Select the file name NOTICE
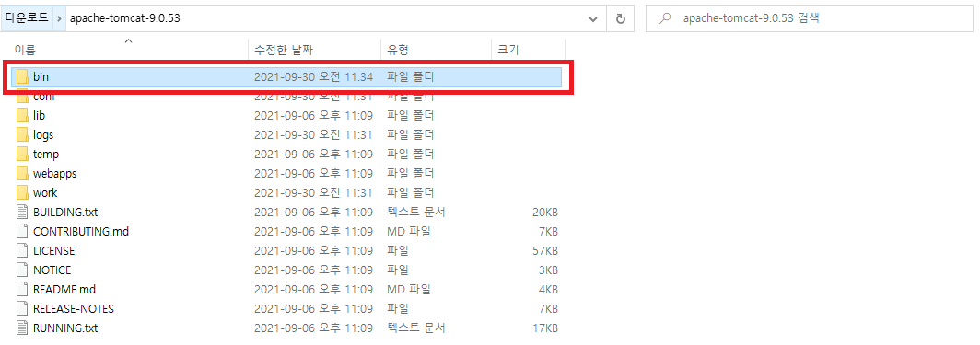 [52, 270]
